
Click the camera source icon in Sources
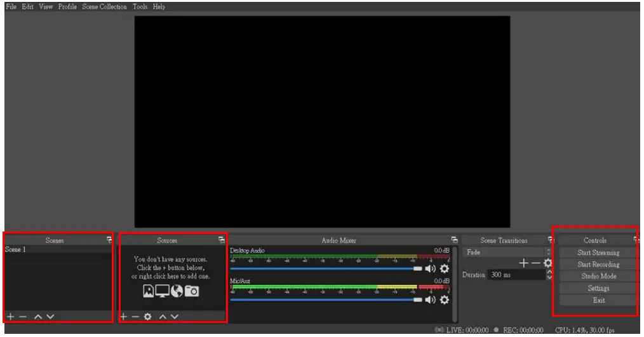(192, 291)
